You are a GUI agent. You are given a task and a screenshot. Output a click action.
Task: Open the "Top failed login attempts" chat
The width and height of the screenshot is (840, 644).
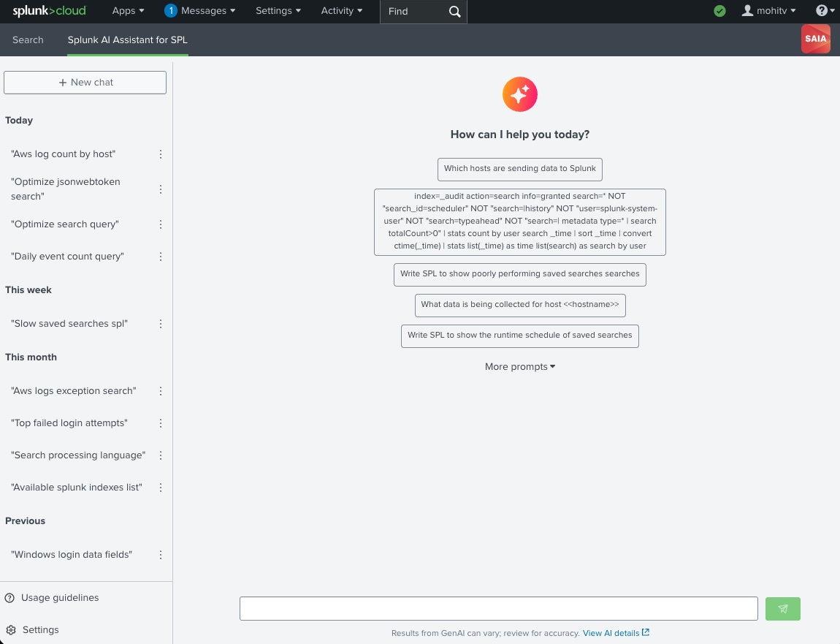[69, 423]
